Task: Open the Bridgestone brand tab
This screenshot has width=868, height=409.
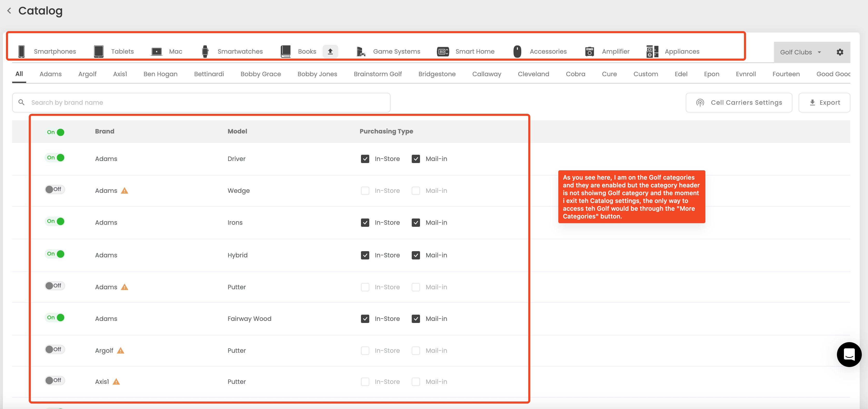Action: (x=437, y=74)
